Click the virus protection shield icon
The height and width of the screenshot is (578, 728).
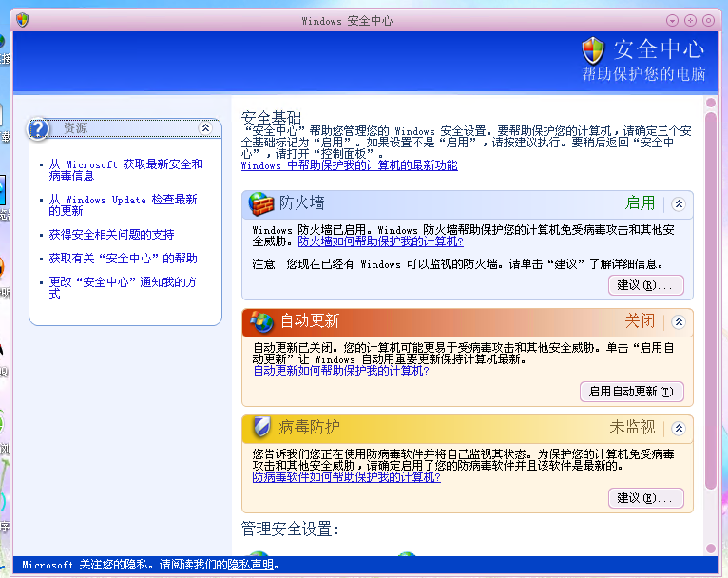tap(262, 427)
